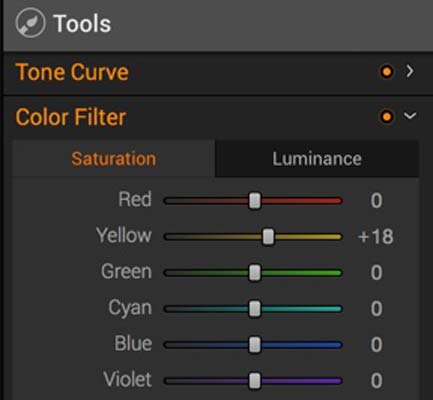
Task: Toggle the Tone Curve enable dot
Action: pyautogui.click(x=387, y=71)
